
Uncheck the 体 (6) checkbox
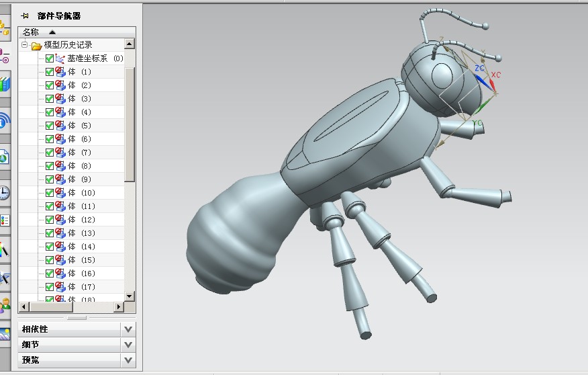(50, 139)
